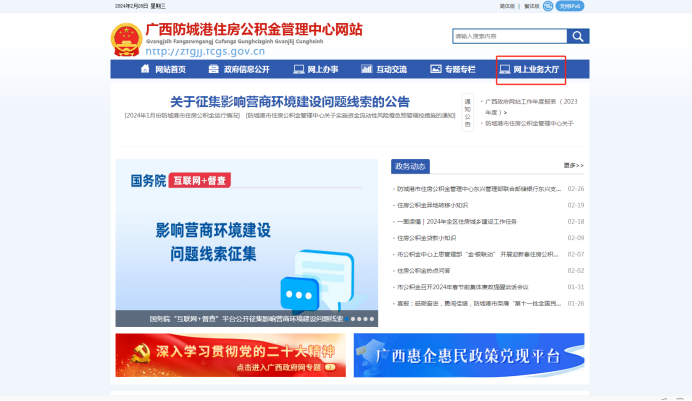Screen dimensions: 692x401
Task: Click the round blue icon beside 繁体版
Action: (548, 6)
